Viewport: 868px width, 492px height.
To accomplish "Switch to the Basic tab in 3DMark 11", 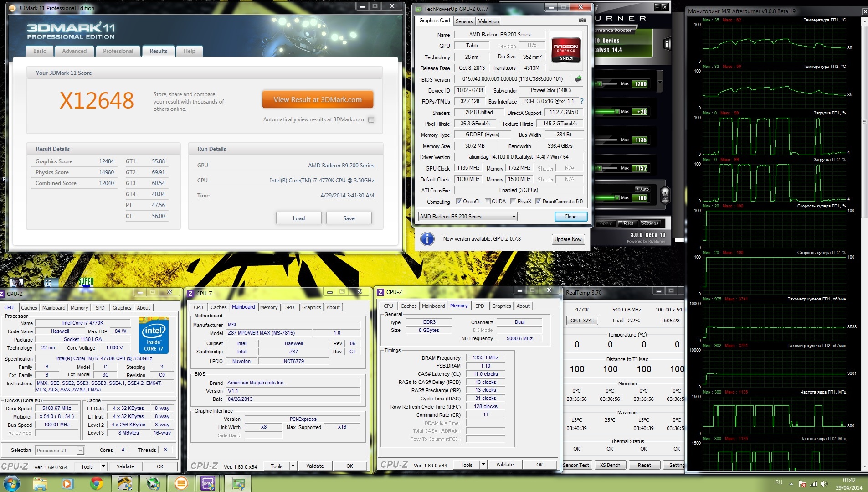I will [x=40, y=51].
